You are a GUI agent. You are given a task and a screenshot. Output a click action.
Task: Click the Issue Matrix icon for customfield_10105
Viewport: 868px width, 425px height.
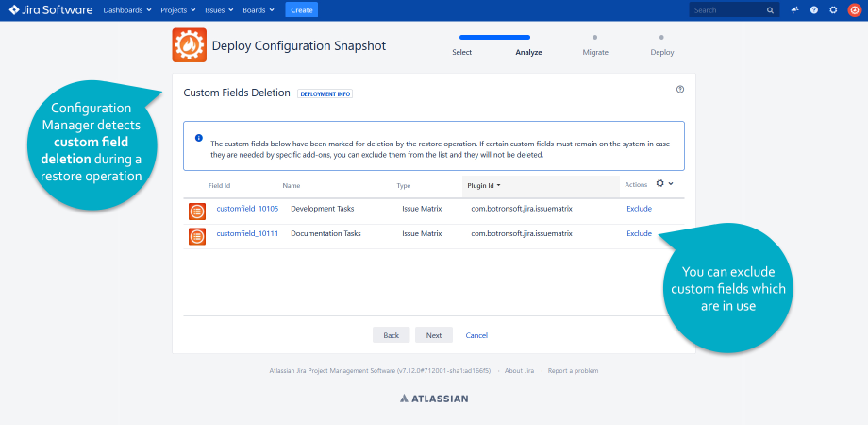coord(197,212)
